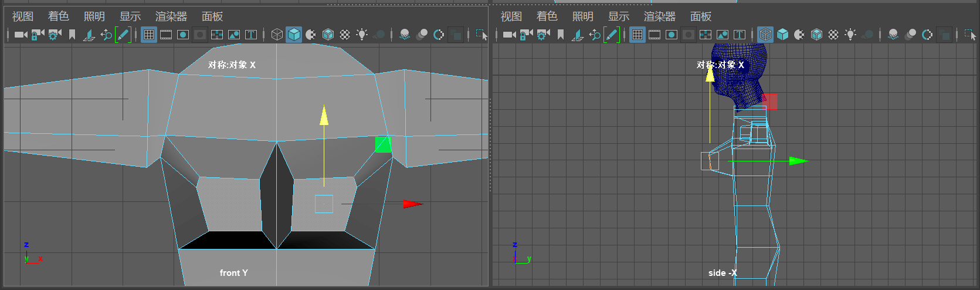Screen dimensions: 980x290
Task: Click green plane handle square in front view
Action: (x=383, y=144)
